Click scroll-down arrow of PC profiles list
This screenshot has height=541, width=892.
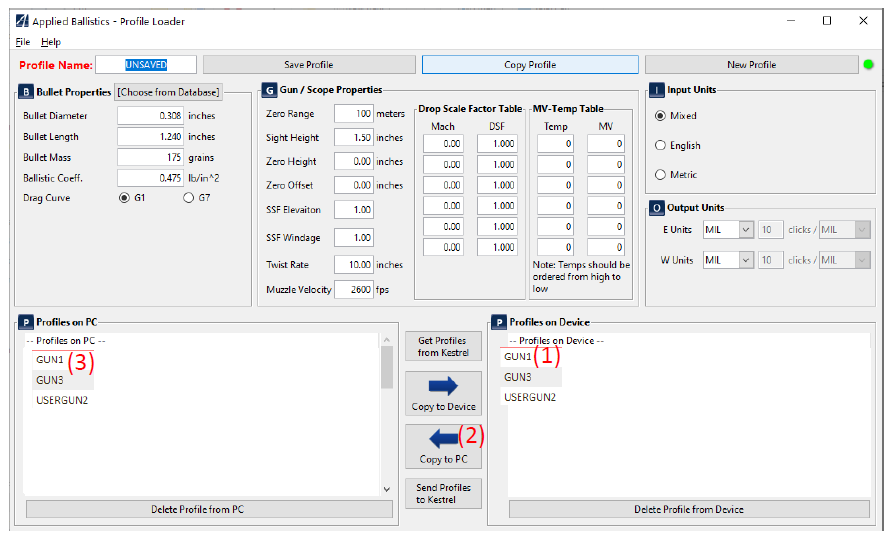pyautogui.click(x=387, y=489)
